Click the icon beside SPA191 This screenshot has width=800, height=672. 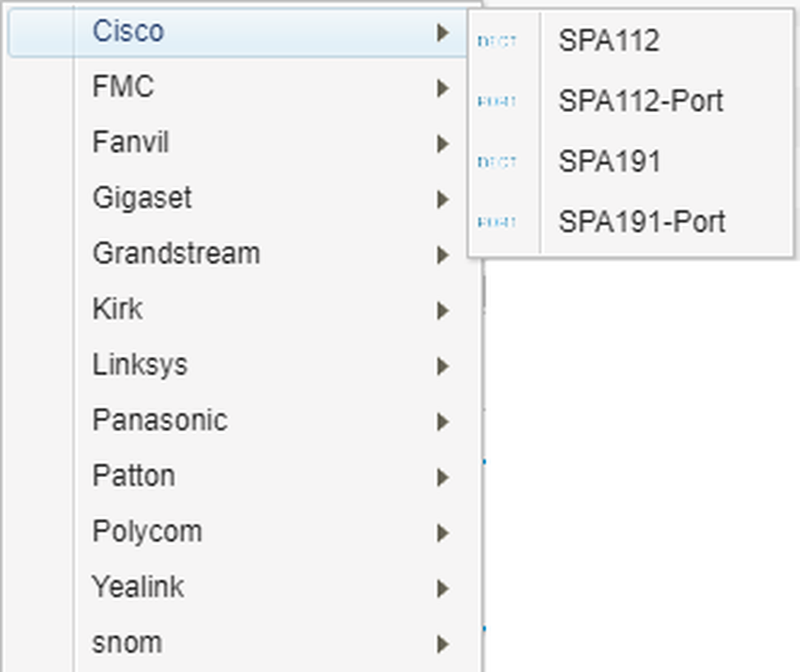pos(497,161)
